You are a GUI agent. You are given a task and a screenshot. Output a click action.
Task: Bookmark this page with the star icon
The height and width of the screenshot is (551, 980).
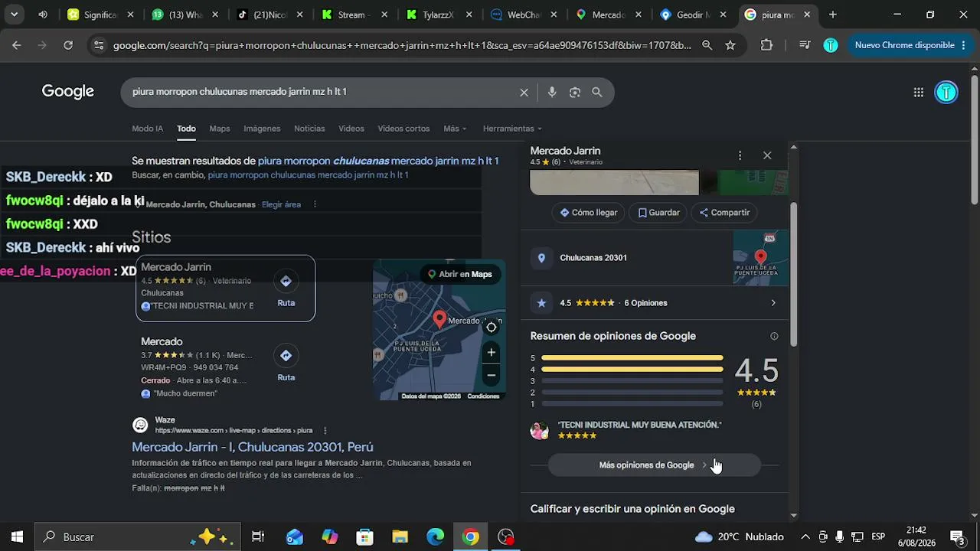[x=730, y=45]
